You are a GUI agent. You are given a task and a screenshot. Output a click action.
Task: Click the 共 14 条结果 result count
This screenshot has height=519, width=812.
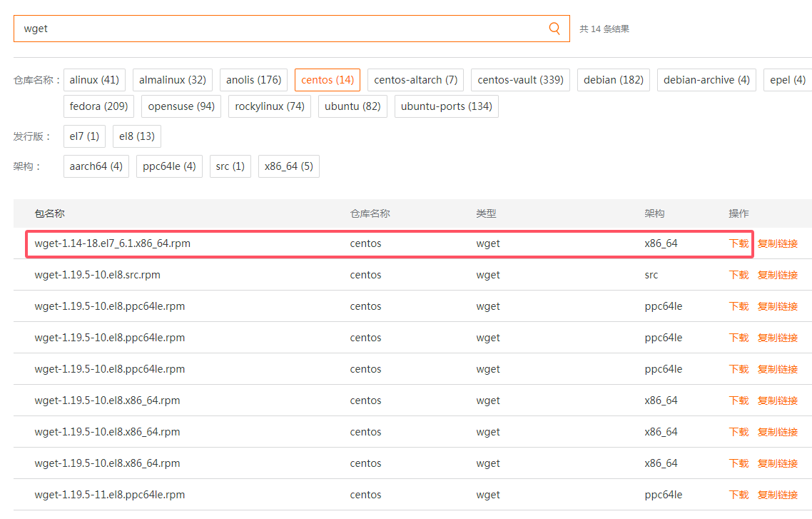(604, 29)
